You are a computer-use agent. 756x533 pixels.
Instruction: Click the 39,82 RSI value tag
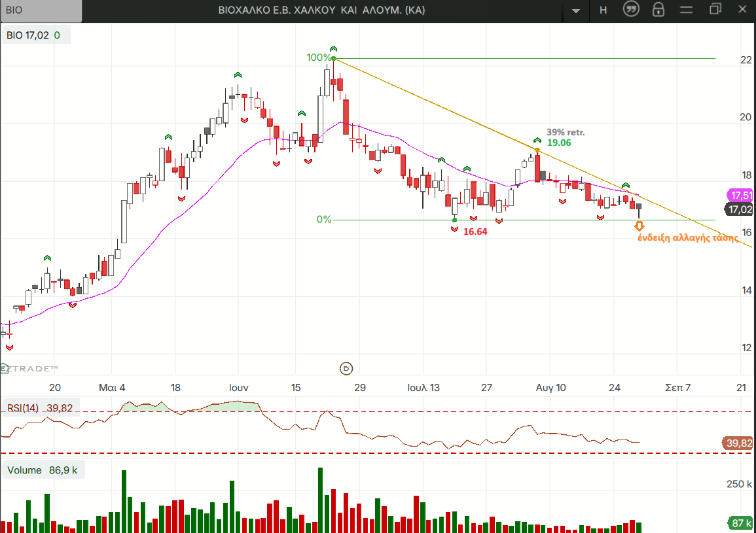coord(737,443)
